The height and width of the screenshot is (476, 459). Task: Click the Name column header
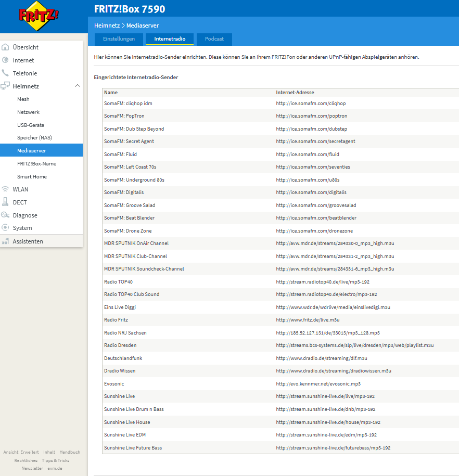tap(111, 92)
